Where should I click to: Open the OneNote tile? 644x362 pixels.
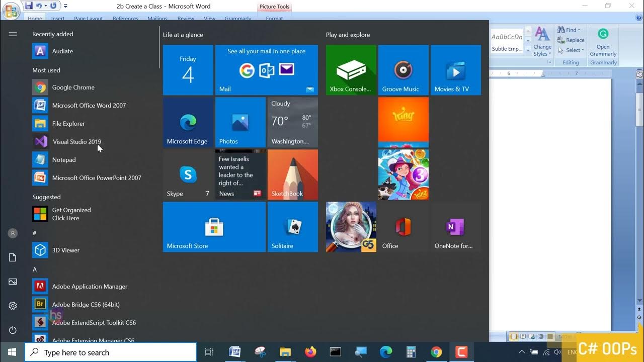pos(456,227)
